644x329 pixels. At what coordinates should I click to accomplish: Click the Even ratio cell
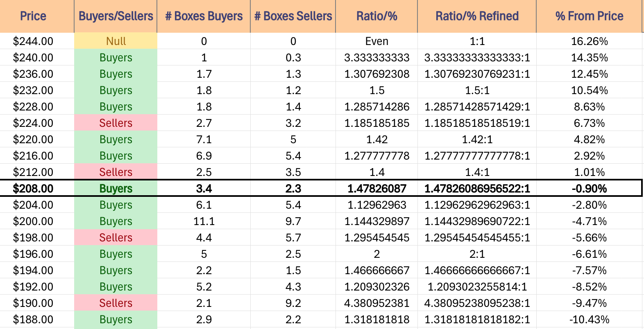(x=376, y=41)
